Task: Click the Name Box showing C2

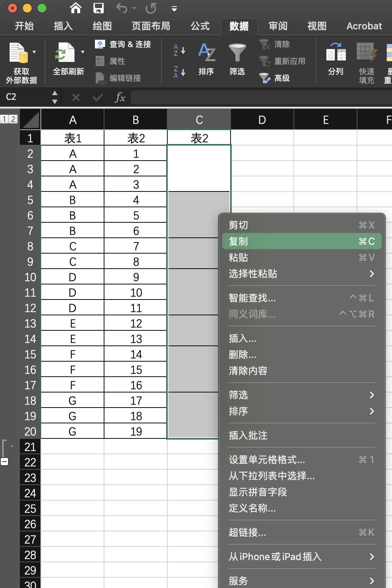Action: pos(26,97)
